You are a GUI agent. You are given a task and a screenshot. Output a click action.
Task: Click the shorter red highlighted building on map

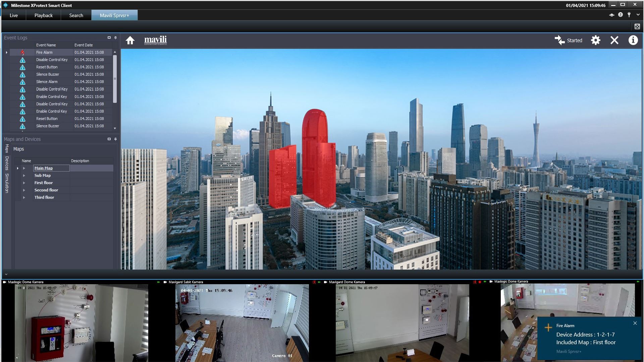283,177
